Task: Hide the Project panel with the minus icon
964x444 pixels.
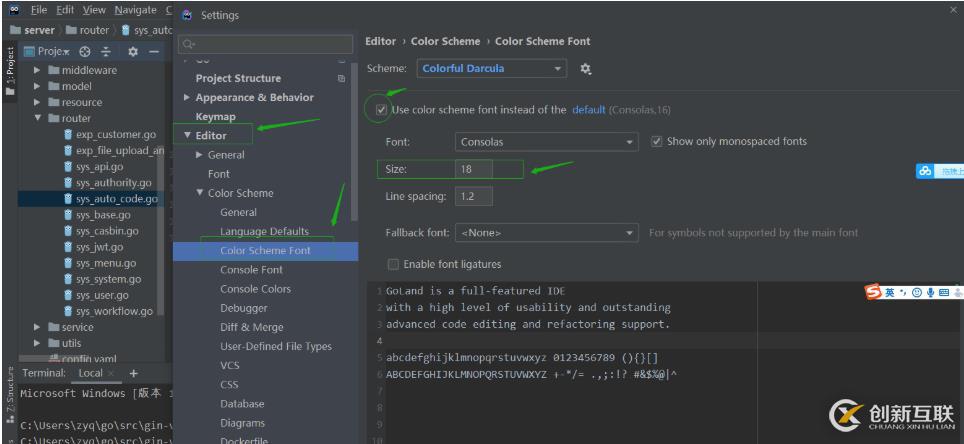Action: [x=153, y=51]
